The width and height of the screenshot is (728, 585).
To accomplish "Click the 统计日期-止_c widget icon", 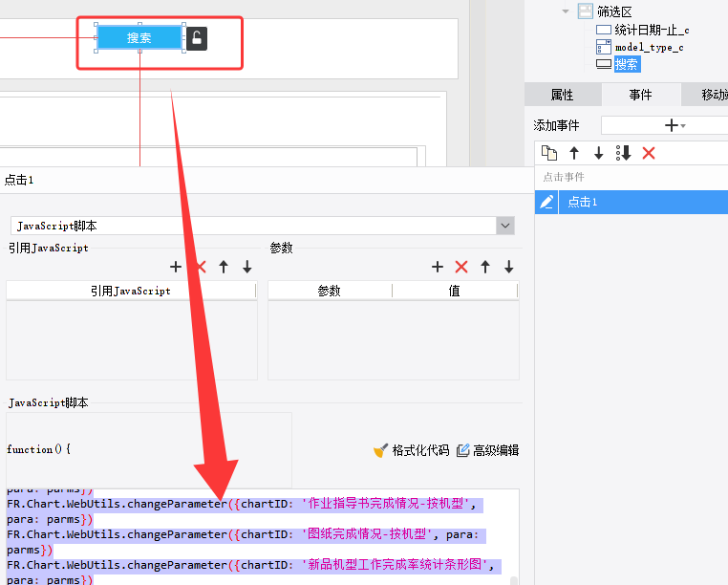I will click(604, 31).
